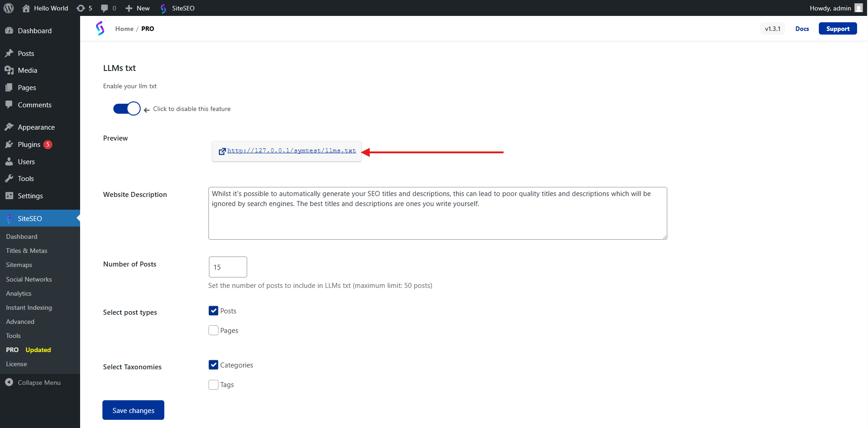
Task: Disable the LLMs txt feature toggle
Action: (x=127, y=109)
